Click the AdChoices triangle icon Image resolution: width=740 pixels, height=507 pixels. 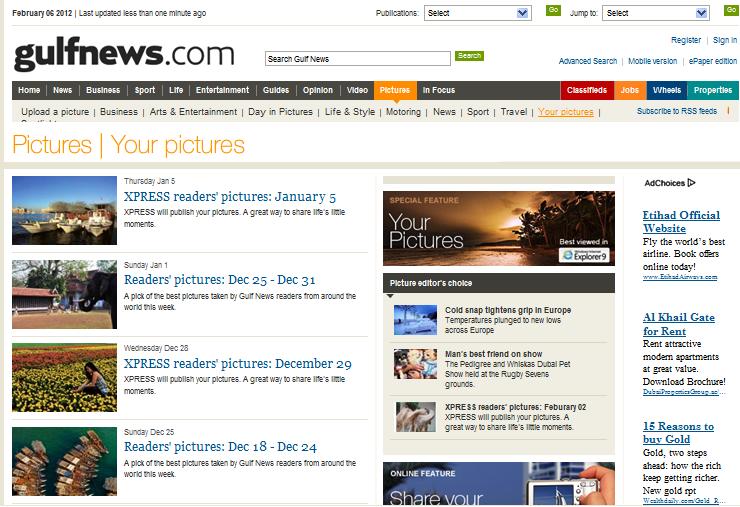pyautogui.click(x=691, y=183)
